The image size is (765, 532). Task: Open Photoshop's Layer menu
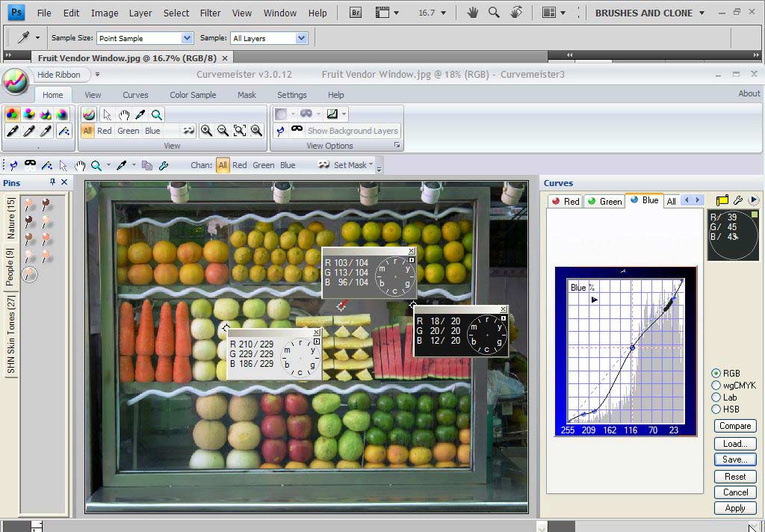[x=140, y=13]
